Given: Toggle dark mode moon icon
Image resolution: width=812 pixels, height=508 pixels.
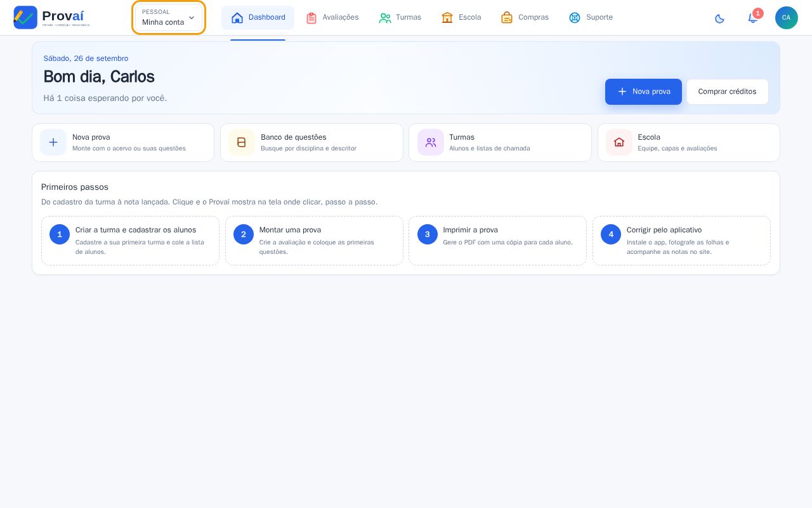Looking at the screenshot, I should tap(719, 18).
